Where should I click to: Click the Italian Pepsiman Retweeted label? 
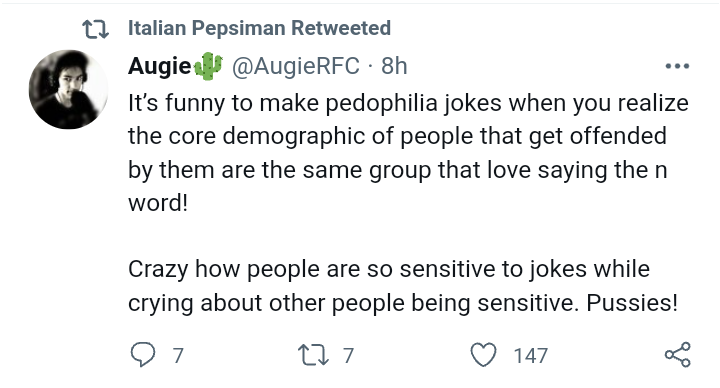(259, 28)
